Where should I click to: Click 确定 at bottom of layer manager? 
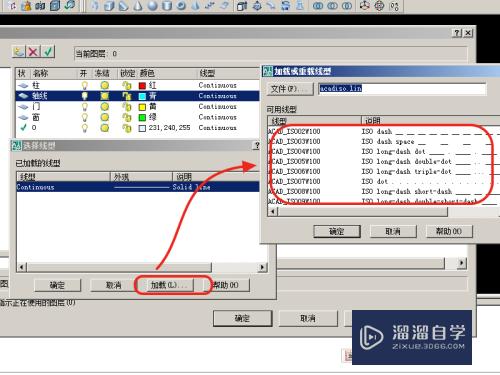click(x=242, y=318)
